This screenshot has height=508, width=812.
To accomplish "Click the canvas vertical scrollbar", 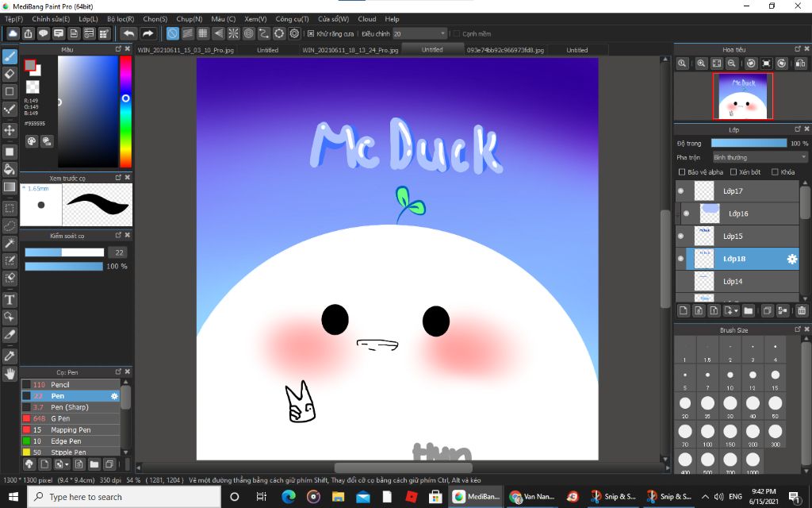I will (665, 260).
